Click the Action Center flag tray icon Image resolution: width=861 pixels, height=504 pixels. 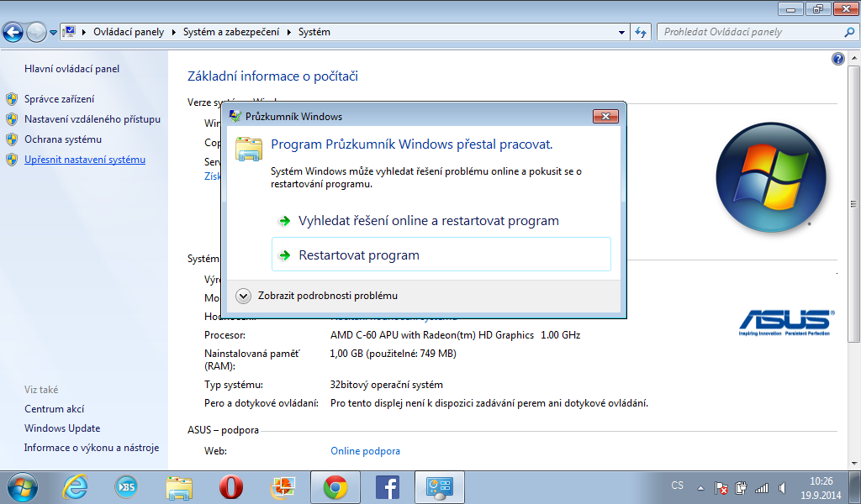721,487
